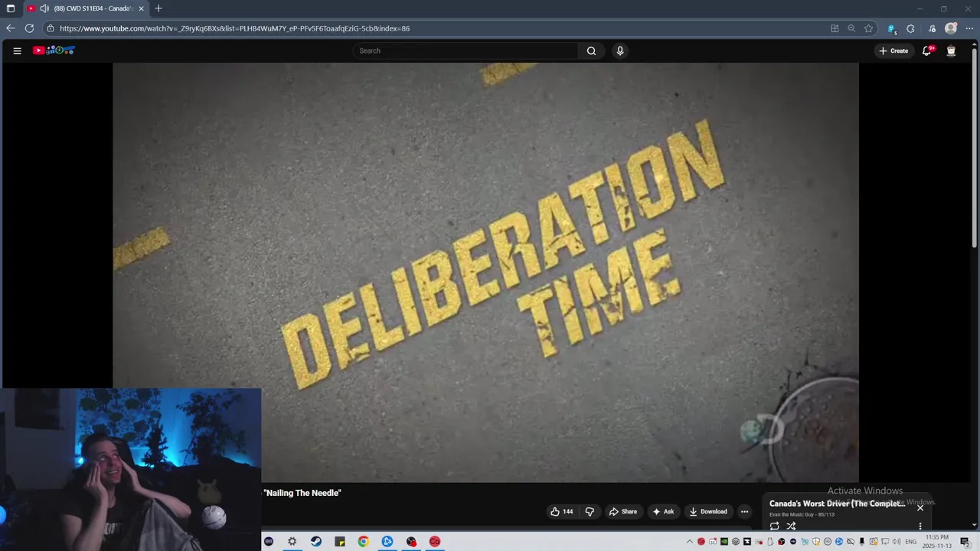Click the Ask AI button
This screenshot has height=551, width=980.
pos(663,511)
